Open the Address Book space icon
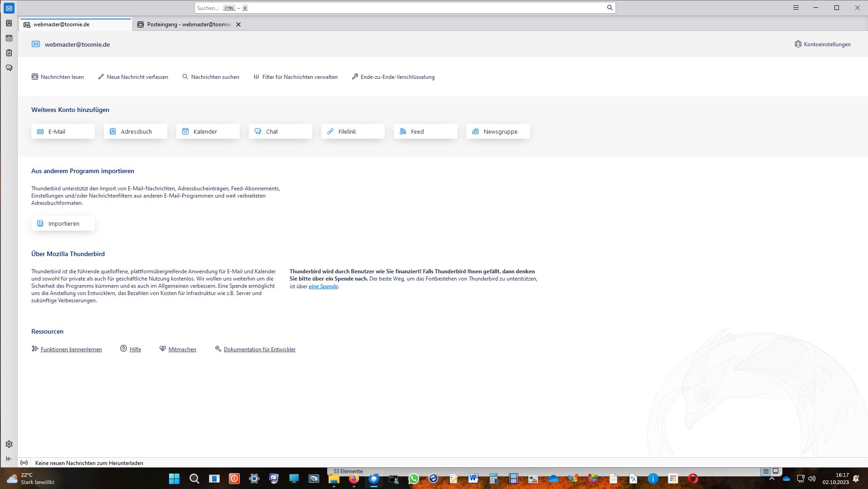Image resolution: width=868 pixels, height=489 pixels. tap(9, 23)
